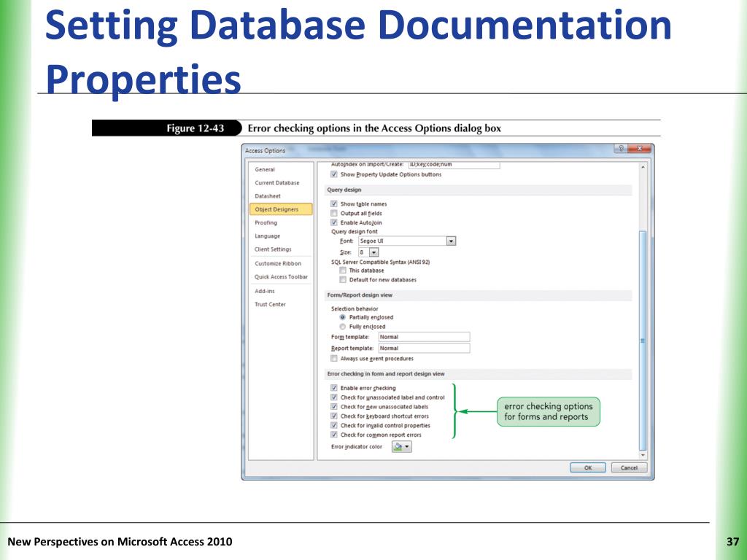
Task: Toggle Check for invalid control properties
Action: click(334, 425)
